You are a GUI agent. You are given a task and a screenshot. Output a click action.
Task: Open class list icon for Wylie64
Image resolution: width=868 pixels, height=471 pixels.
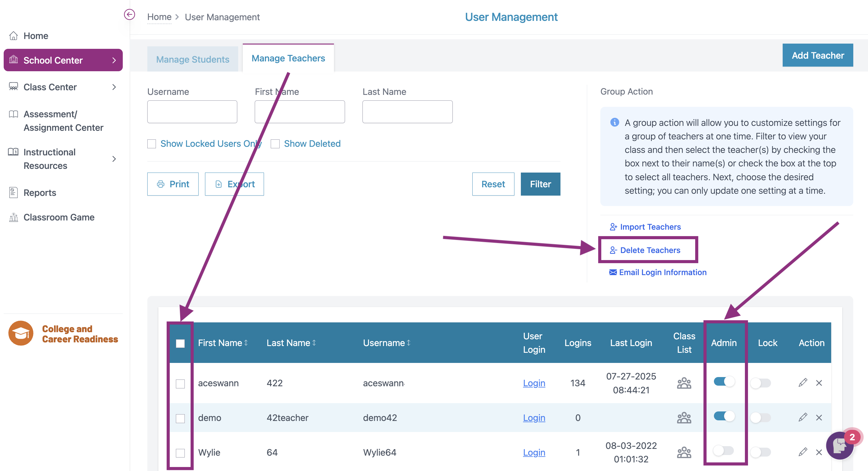pyautogui.click(x=684, y=453)
